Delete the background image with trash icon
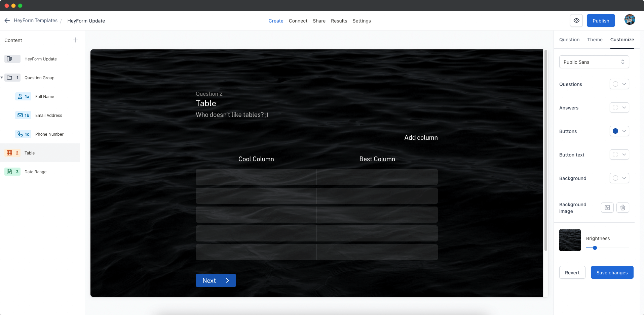This screenshot has height=315, width=644. click(x=623, y=208)
